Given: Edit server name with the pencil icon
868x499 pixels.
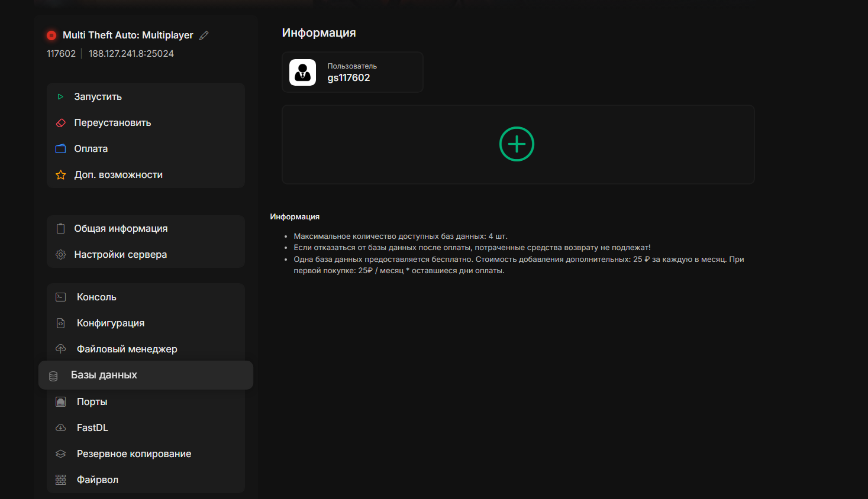Looking at the screenshot, I should click(204, 35).
